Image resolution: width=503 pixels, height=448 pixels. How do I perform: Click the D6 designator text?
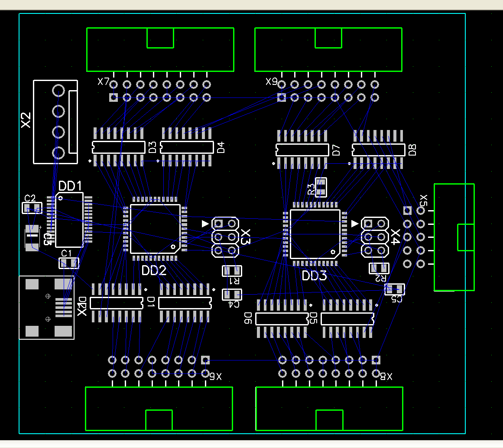coord(248,318)
